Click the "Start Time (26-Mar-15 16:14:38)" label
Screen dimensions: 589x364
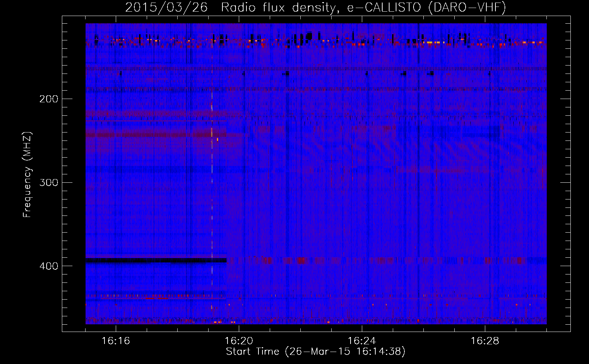[316, 352]
